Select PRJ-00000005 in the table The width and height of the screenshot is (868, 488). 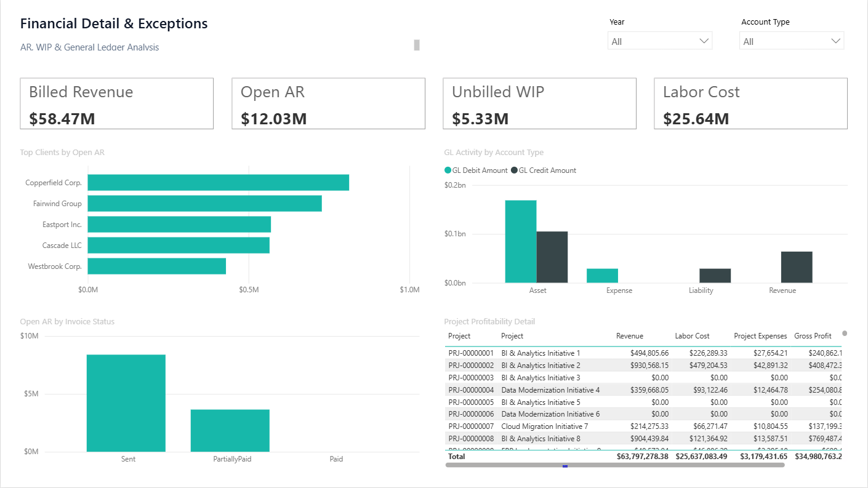click(x=471, y=402)
